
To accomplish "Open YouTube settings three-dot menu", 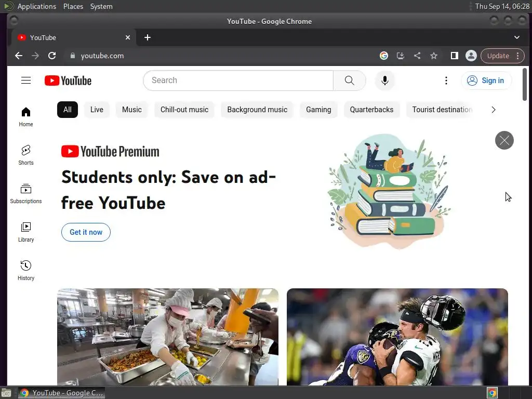I will (446, 81).
